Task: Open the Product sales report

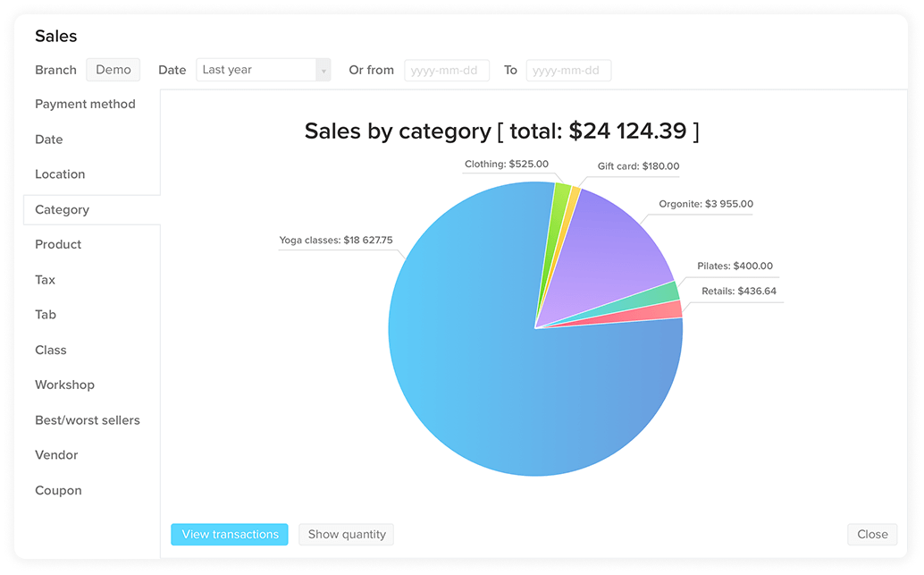Action: coord(58,244)
